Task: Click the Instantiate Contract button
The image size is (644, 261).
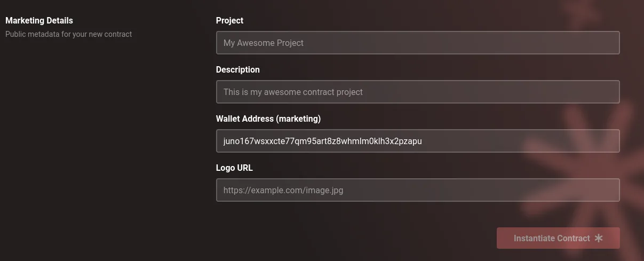Action: click(558, 238)
